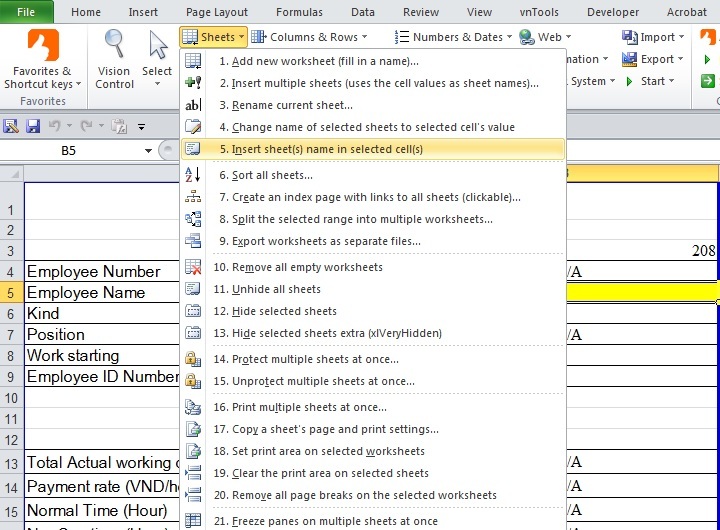Viewport: 720px width, 530px height.
Task: Open the Name Box dropdown arrow
Action: tap(148, 151)
